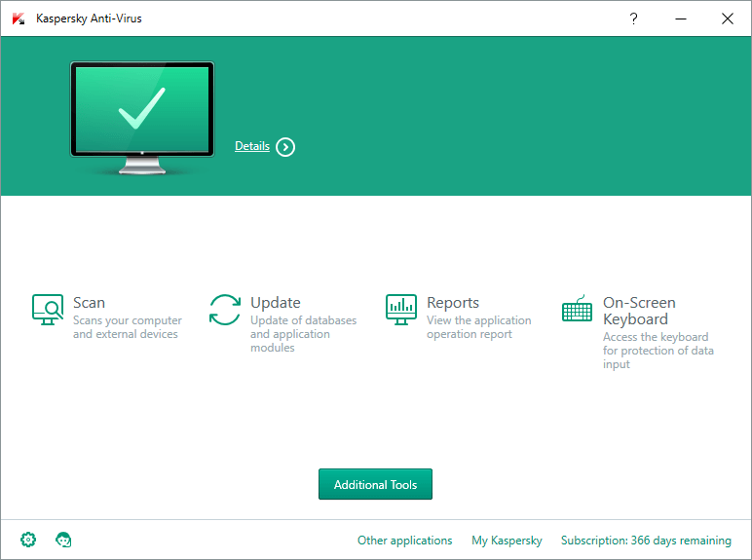Select the On-Screen Keyboard heading text

pos(639,311)
